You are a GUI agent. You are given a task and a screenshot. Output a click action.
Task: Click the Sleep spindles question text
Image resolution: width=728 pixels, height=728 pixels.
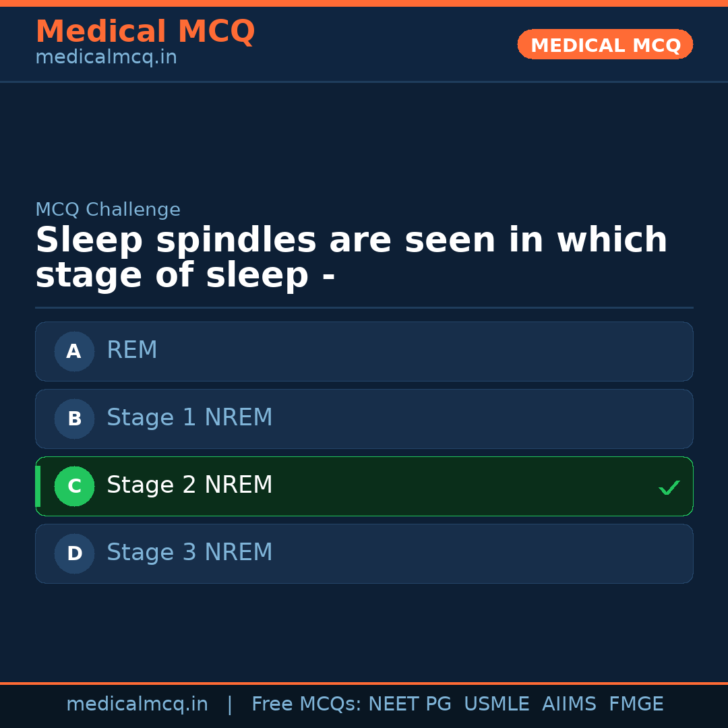(x=351, y=258)
